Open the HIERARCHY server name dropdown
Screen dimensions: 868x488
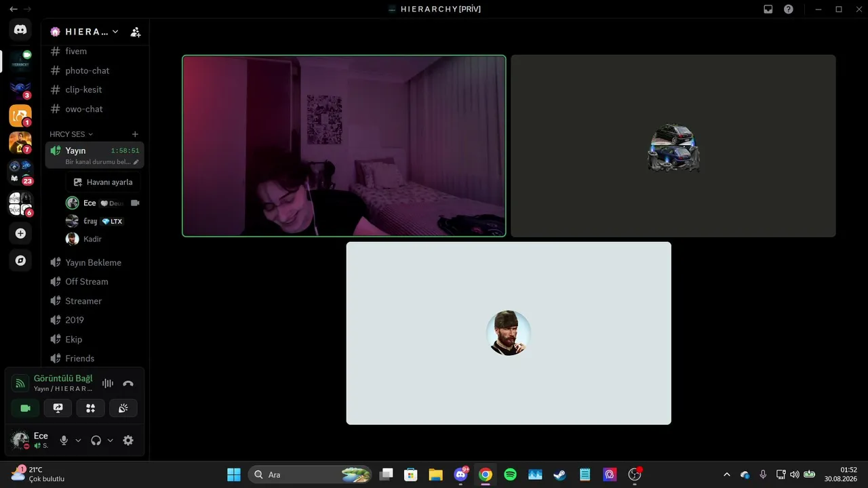(85, 32)
